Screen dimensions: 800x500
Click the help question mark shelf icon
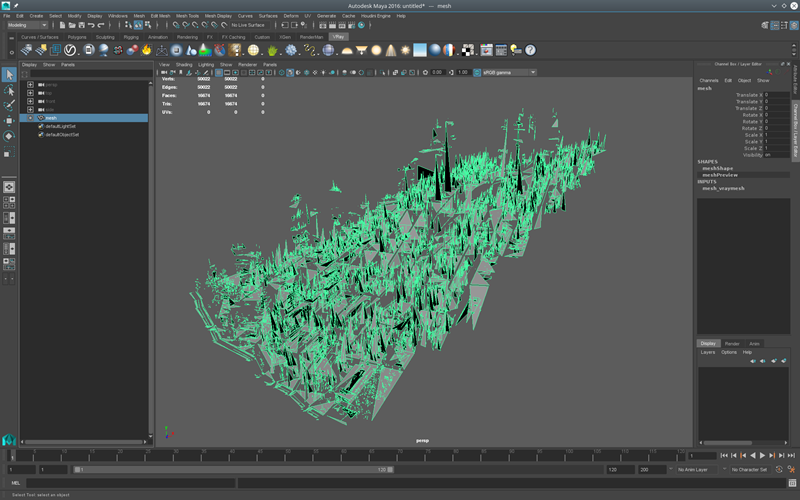pos(531,50)
